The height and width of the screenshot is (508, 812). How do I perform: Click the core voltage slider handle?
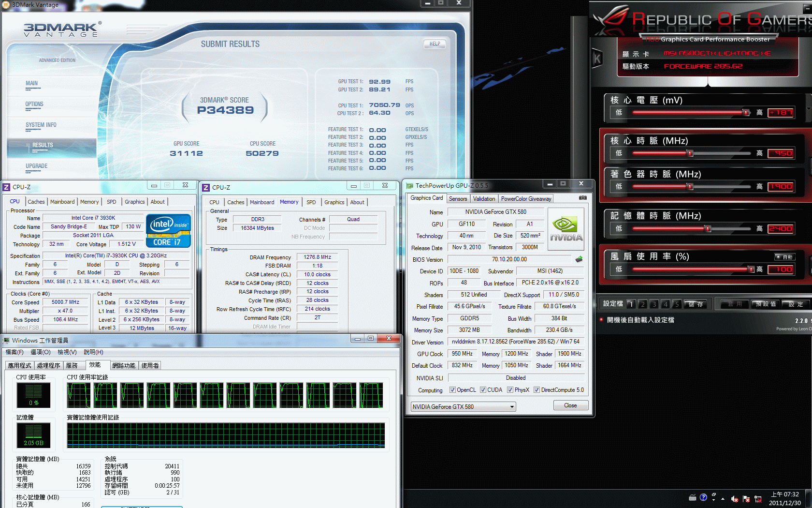pos(746,112)
